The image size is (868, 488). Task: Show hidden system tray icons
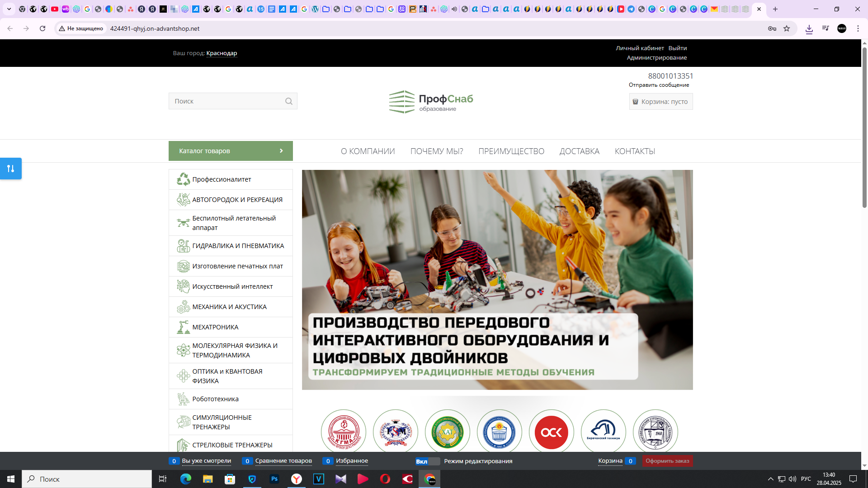[x=771, y=479]
